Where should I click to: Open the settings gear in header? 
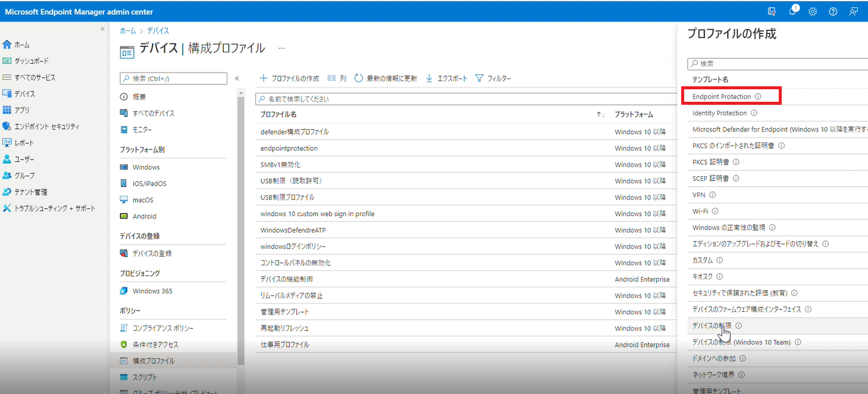(x=813, y=11)
